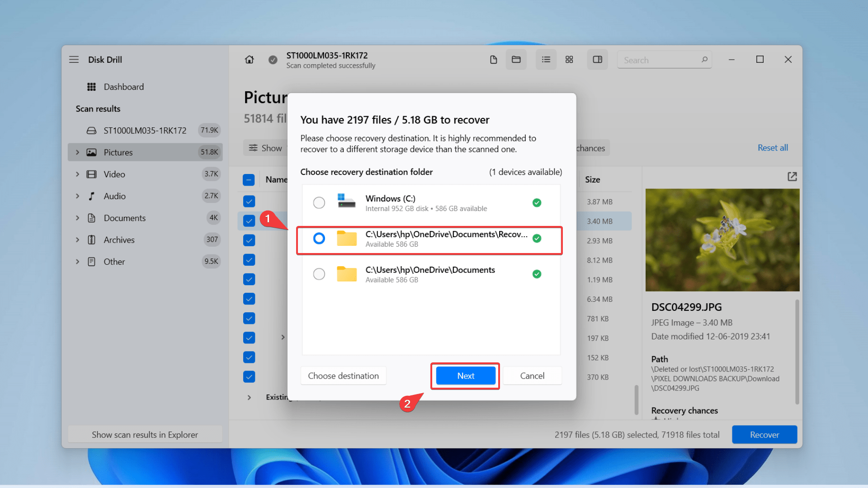The width and height of the screenshot is (868, 488).
Task: Expand the Pictures scan results category
Action: (78, 152)
